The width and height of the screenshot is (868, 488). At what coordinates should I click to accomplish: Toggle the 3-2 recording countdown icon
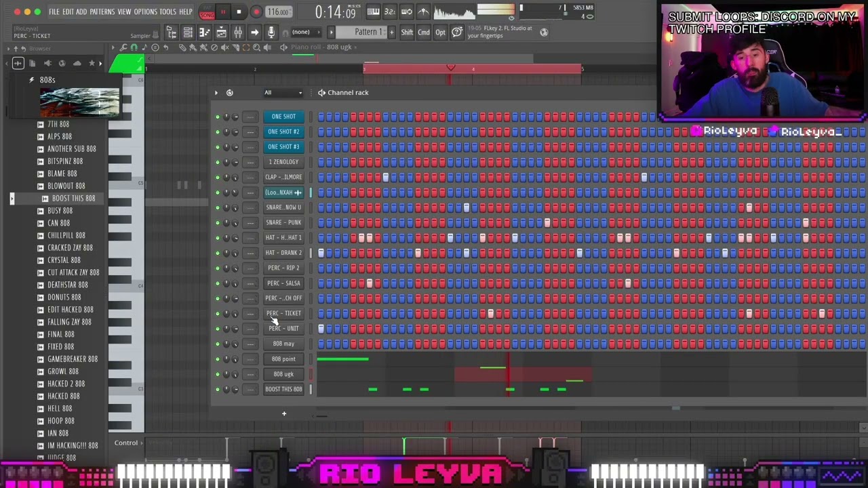click(x=389, y=12)
